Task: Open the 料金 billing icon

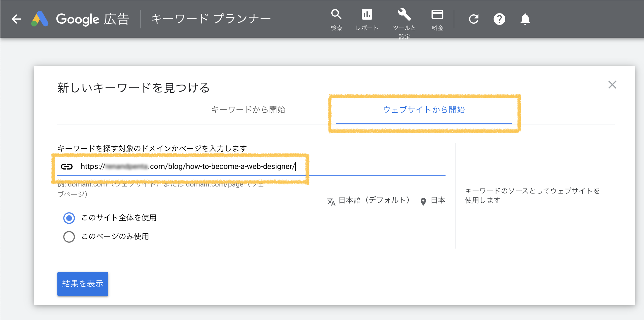Action: (x=437, y=20)
